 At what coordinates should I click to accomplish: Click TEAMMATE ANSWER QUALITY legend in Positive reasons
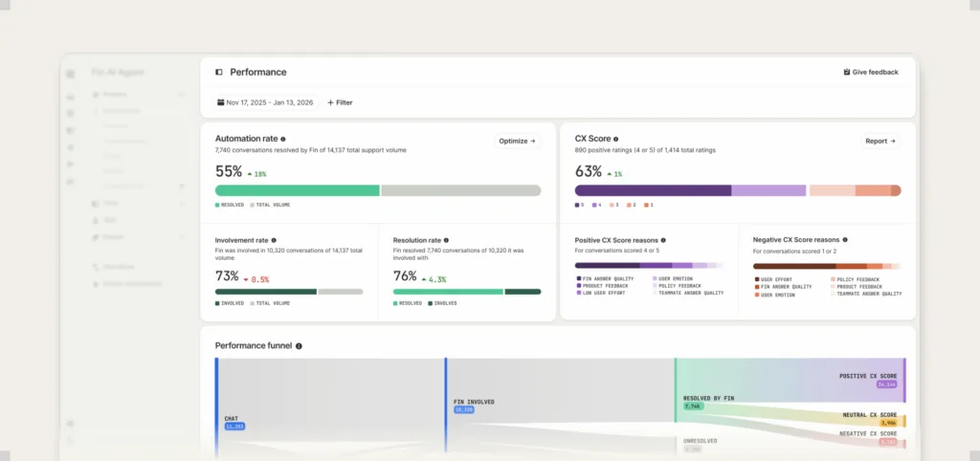point(688,293)
